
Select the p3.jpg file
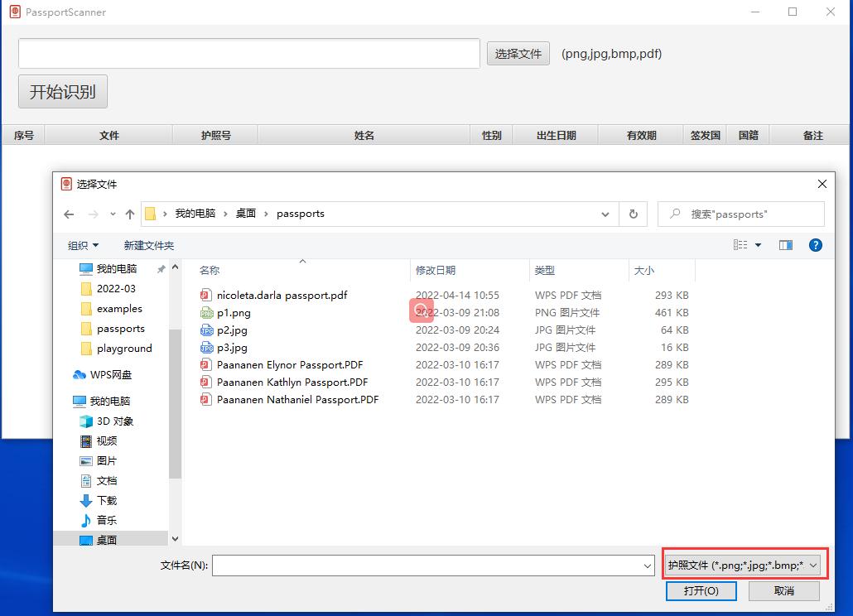232,348
